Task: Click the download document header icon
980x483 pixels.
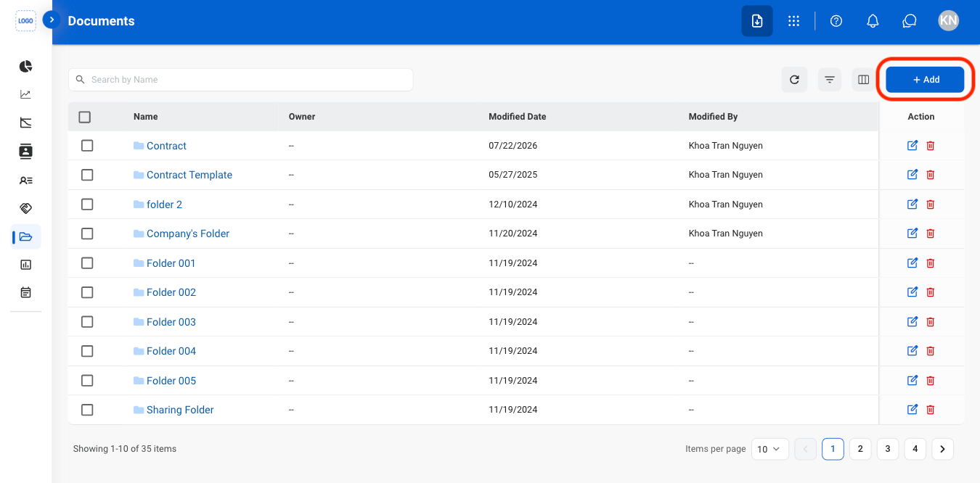Action: tap(757, 21)
